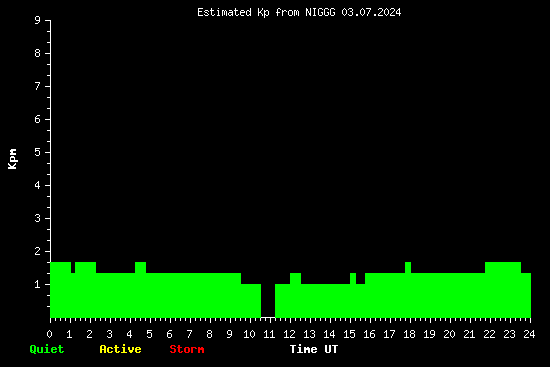This screenshot has height=367, width=550.
Task: Click the hour 6 tick label
Action: coord(169,334)
